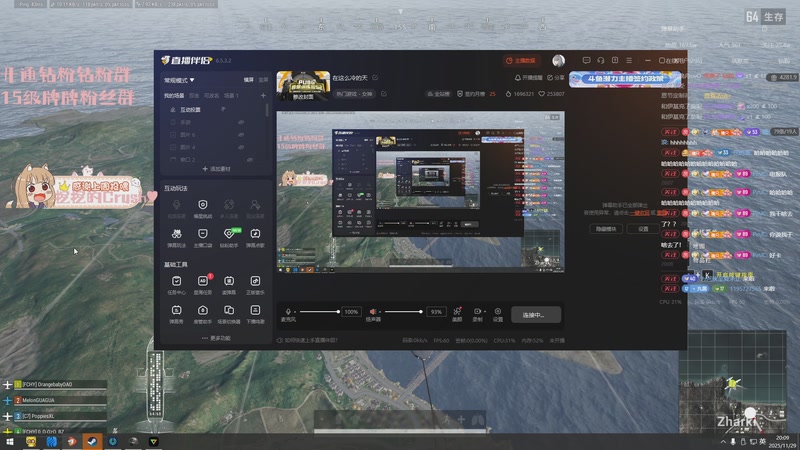Viewport: 800px width, 450px height.
Task: Click the 美颜 beauty filter icon
Action: tap(457, 314)
